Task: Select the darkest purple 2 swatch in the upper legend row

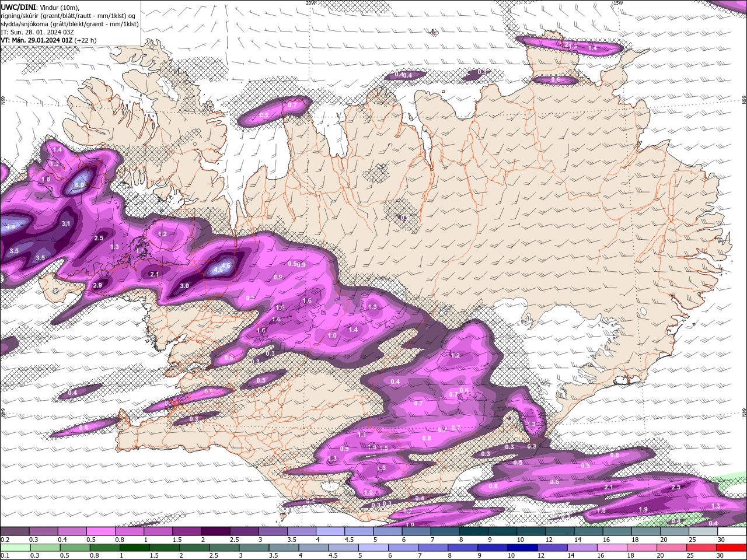Action: click(217, 531)
